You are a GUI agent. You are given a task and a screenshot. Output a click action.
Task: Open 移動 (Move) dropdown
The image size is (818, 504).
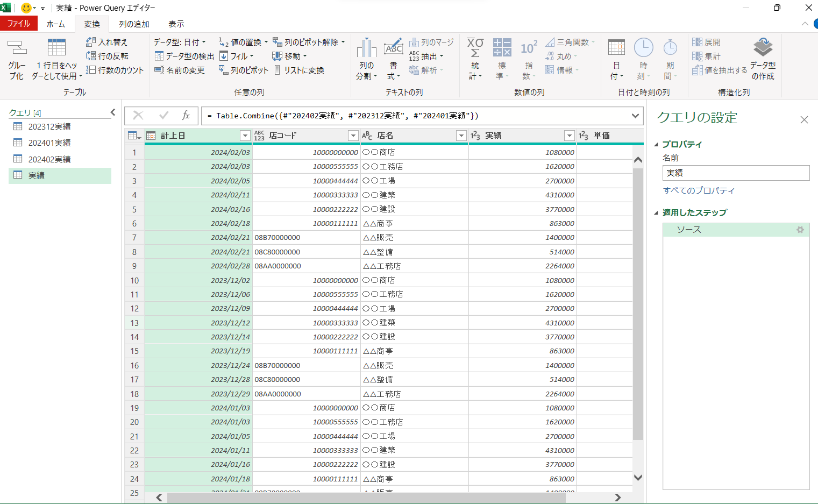tap(289, 56)
